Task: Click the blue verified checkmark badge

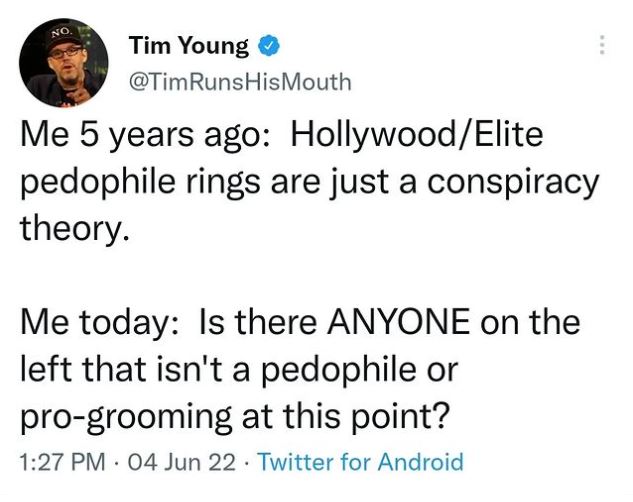Action: (x=269, y=44)
